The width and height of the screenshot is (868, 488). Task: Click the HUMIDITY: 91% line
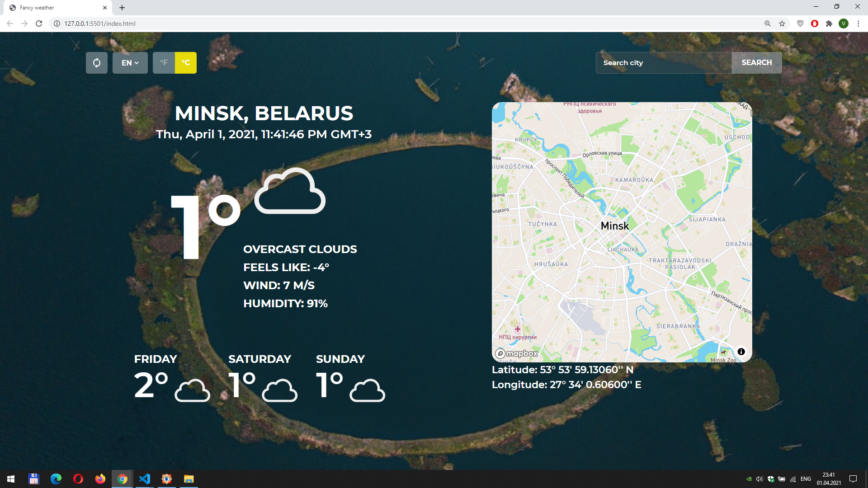pyautogui.click(x=285, y=304)
